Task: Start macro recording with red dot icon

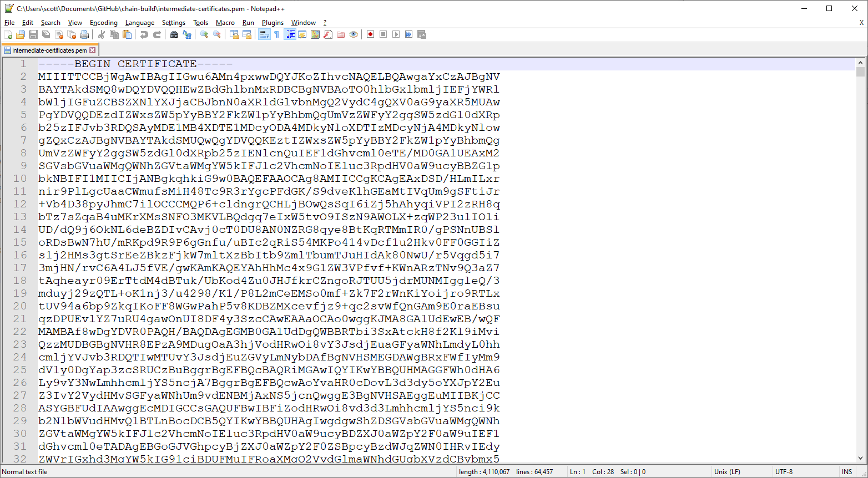Action: coord(370,34)
